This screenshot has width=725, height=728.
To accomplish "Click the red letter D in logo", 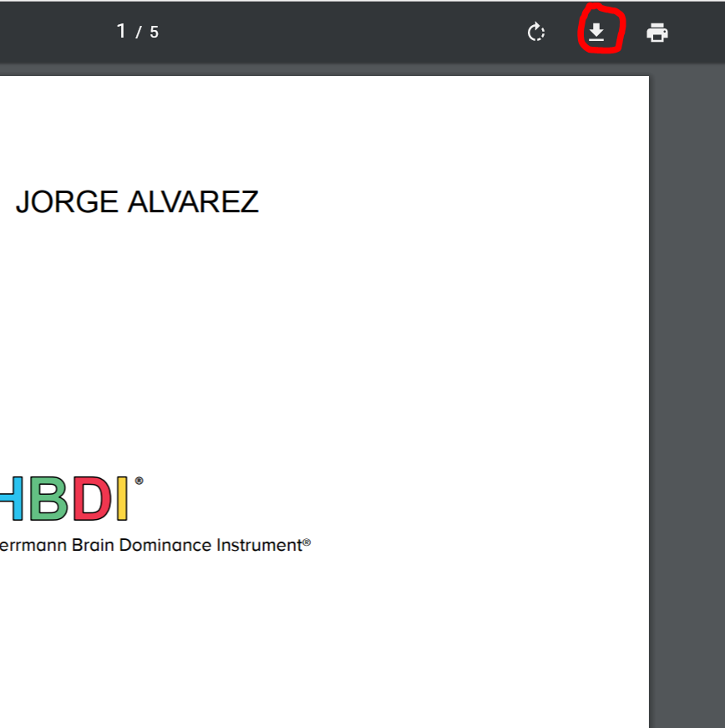I will tap(91, 499).
